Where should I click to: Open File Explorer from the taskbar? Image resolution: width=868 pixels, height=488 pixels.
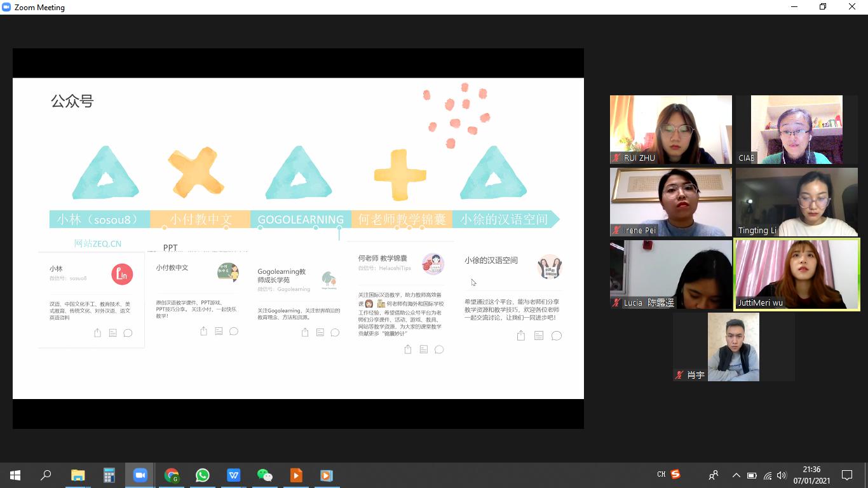pyautogui.click(x=78, y=475)
